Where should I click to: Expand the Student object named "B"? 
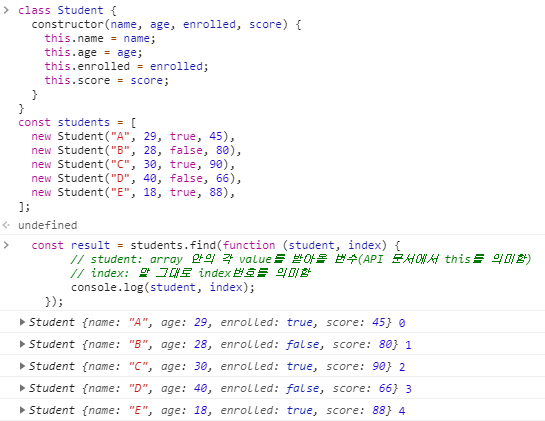tap(23, 344)
